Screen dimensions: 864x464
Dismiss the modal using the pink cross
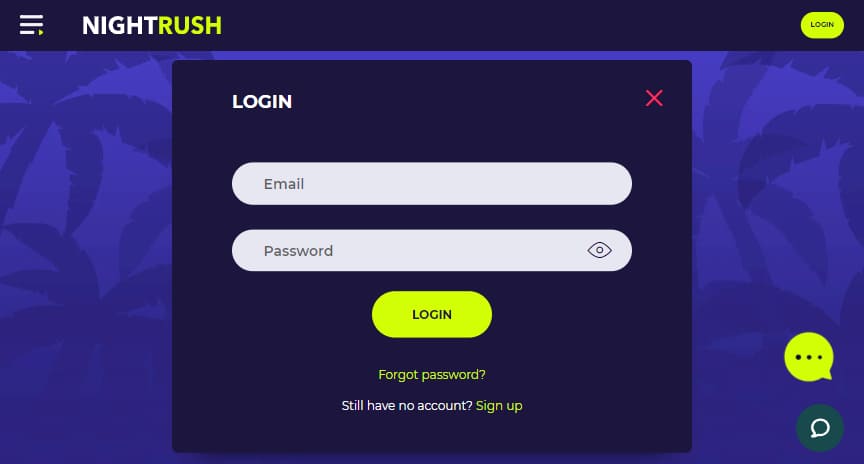[x=654, y=98]
